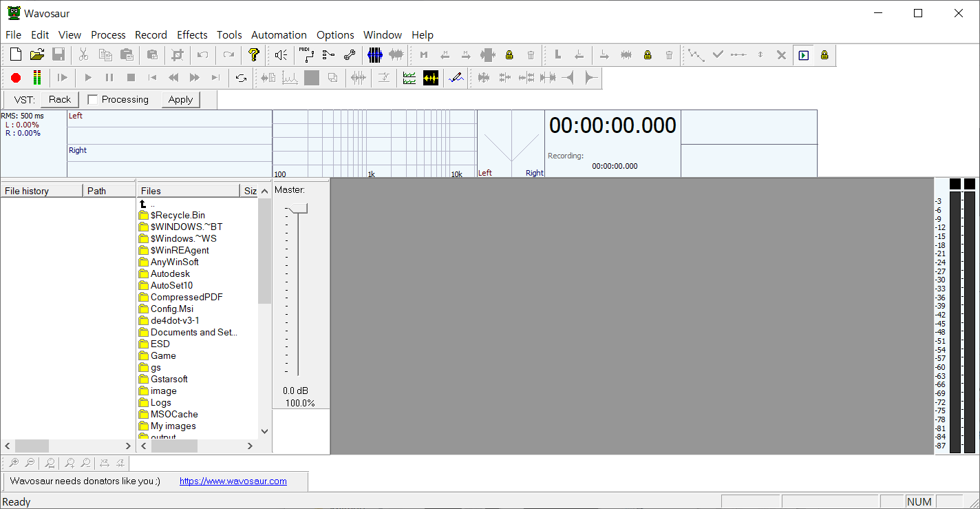980x509 pixels.
Task: Click the yellow waveform on black icon
Action: coord(431,78)
